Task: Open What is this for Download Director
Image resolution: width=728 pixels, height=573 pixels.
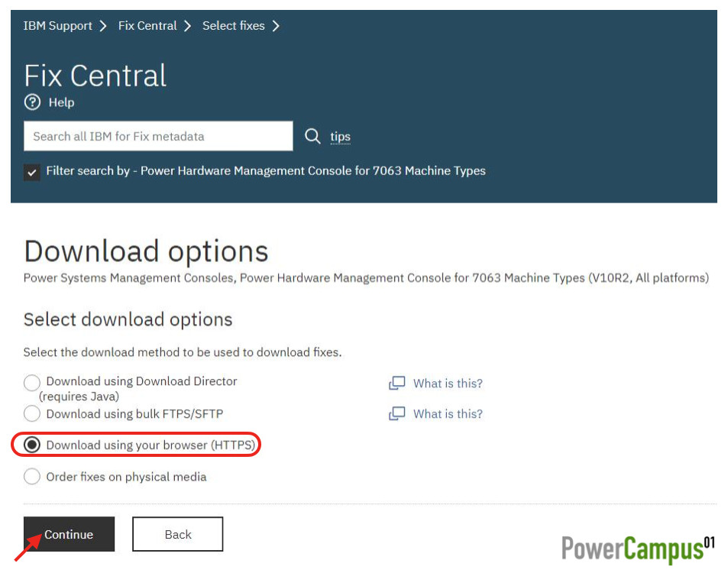Action: 448,383
